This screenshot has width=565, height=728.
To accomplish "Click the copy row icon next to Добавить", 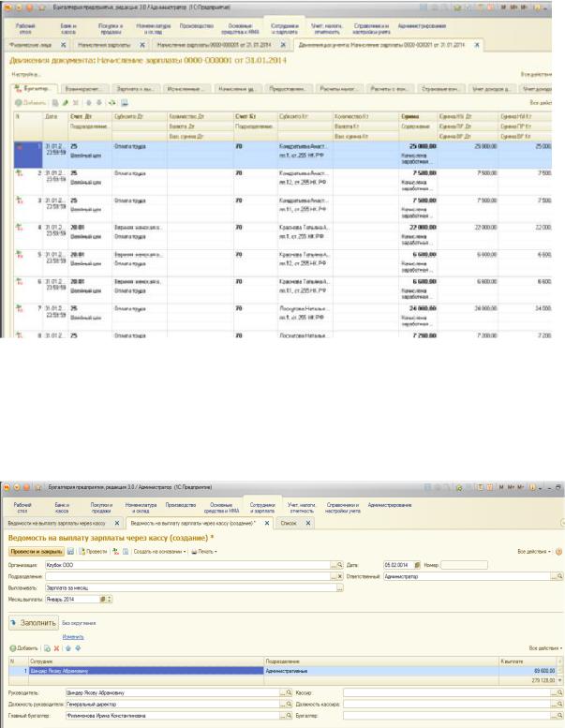I will 47,648.
